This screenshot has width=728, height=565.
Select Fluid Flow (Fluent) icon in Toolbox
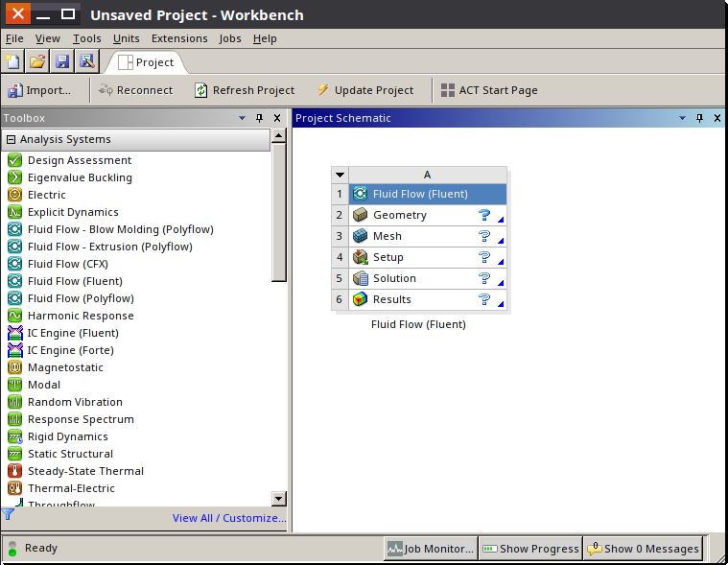(14, 281)
